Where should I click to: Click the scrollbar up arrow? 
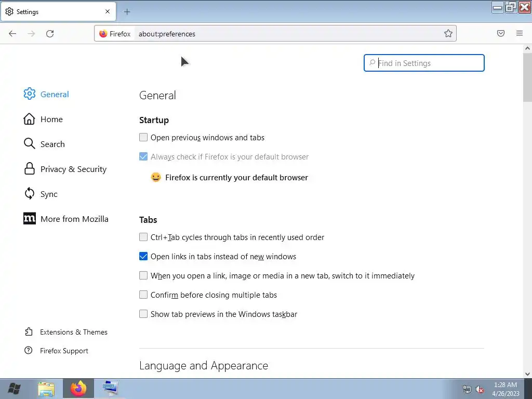tap(527, 48)
